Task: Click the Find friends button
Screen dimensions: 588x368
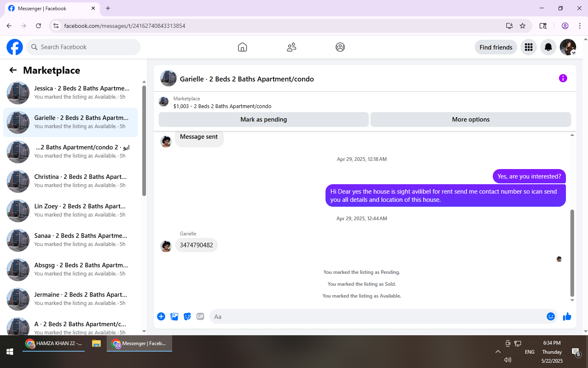Action: (x=496, y=47)
